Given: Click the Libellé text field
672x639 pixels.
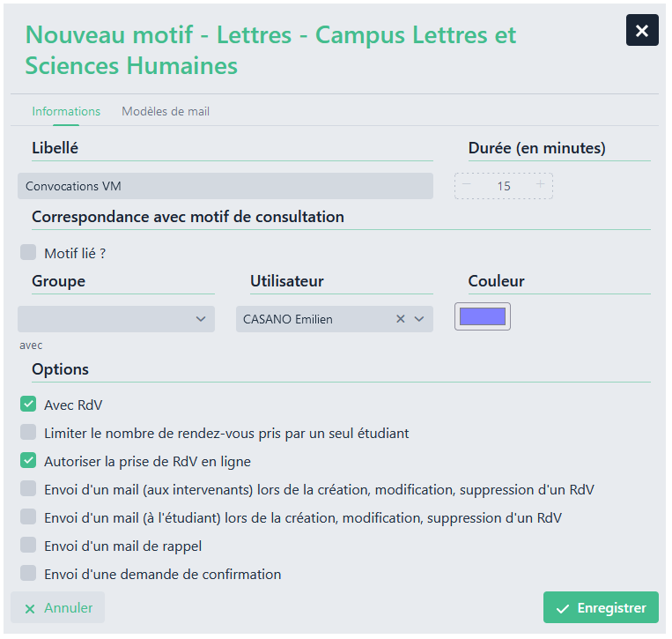Looking at the screenshot, I should [x=225, y=186].
